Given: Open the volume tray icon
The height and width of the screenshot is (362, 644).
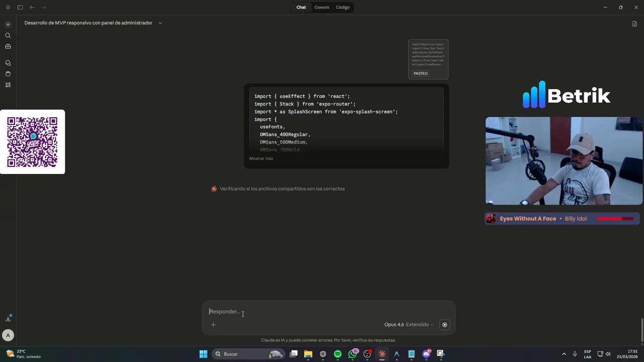Looking at the screenshot, I should pyautogui.click(x=608, y=354).
